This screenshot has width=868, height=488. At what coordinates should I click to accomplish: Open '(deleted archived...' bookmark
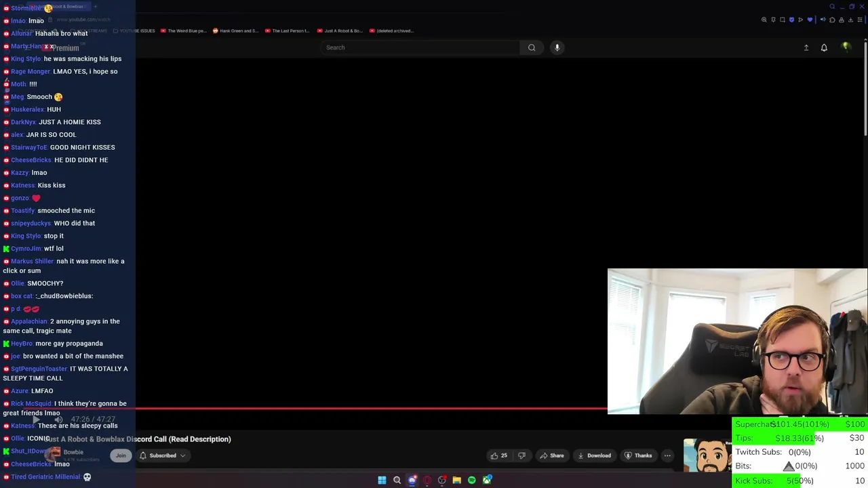[392, 30]
